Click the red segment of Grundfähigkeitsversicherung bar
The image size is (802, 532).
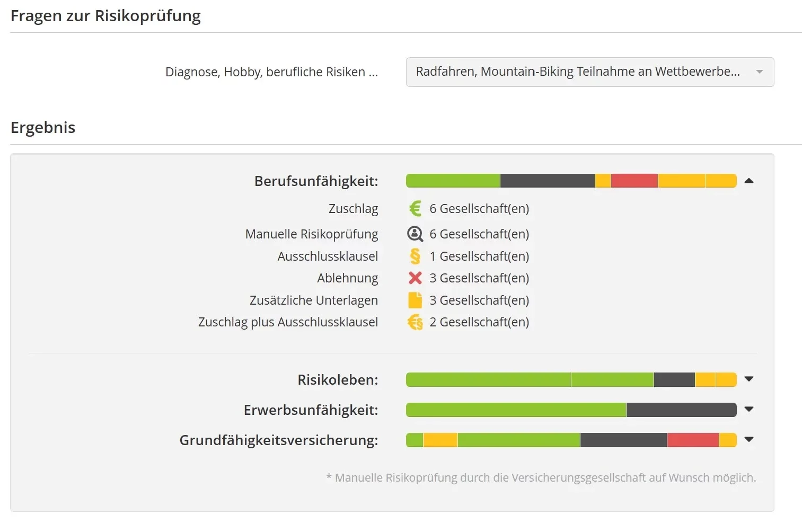pos(692,440)
